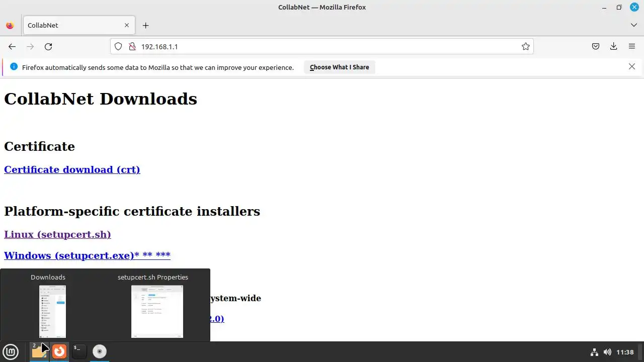Screen dimensions: 644x362
Task: Click the Platform-specific certificate installers heading
Action: (x=132, y=211)
